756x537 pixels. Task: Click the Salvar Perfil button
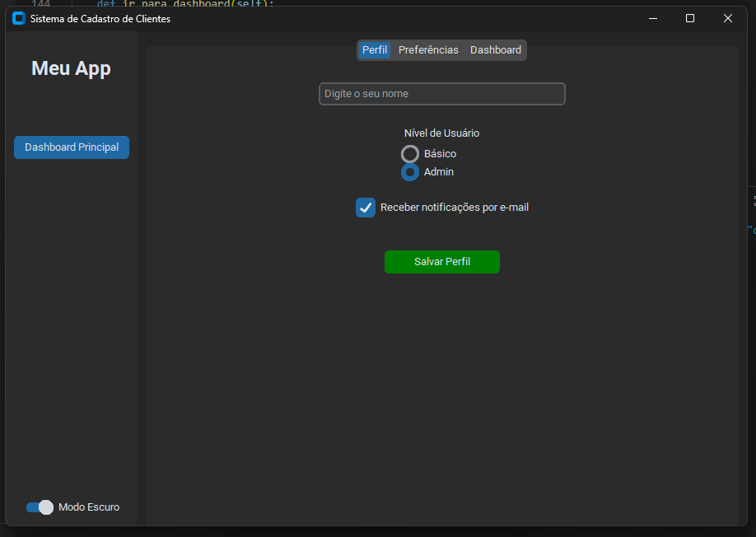click(x=441, y=262)
